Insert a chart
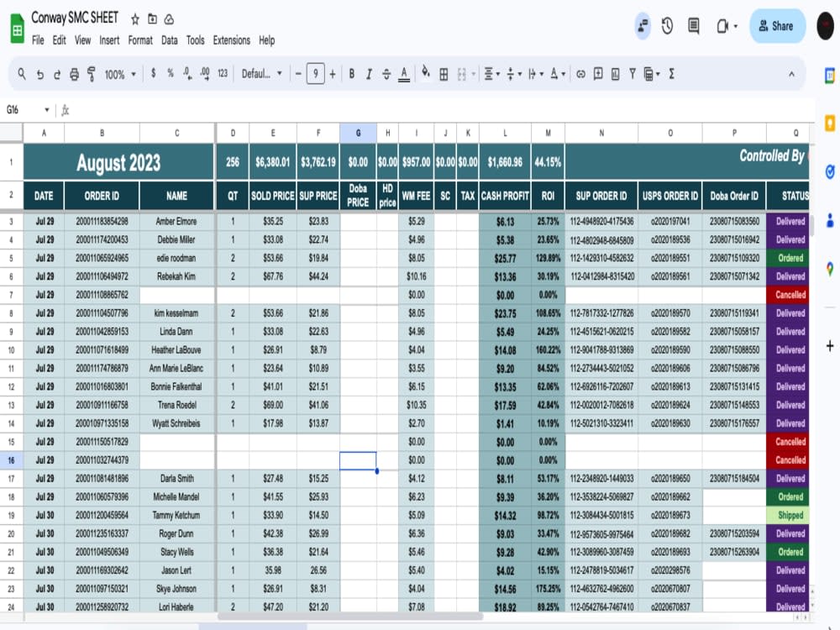Image resolution: width=840 pixels, height=630 pixels. 615,74
